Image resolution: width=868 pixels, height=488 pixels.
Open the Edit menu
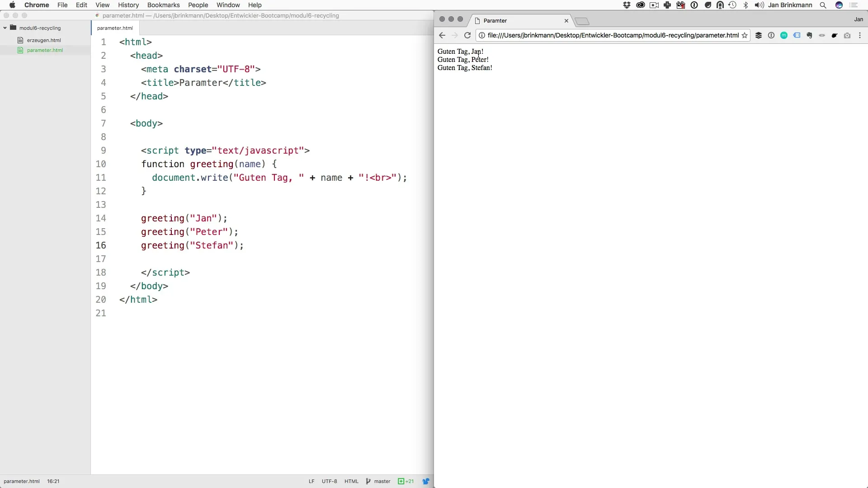[81, 5]
